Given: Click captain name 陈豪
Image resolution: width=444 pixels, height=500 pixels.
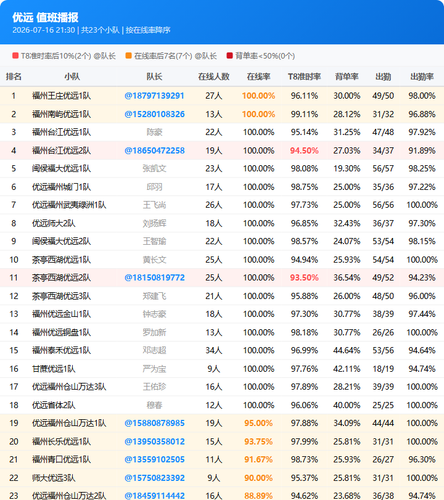Looking at the screenshot, I should (154, 132).
